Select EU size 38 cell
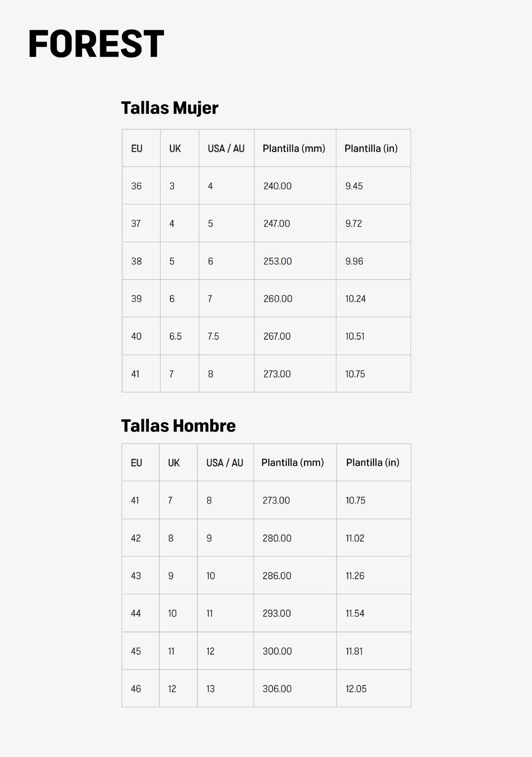 tap(141, 261)
